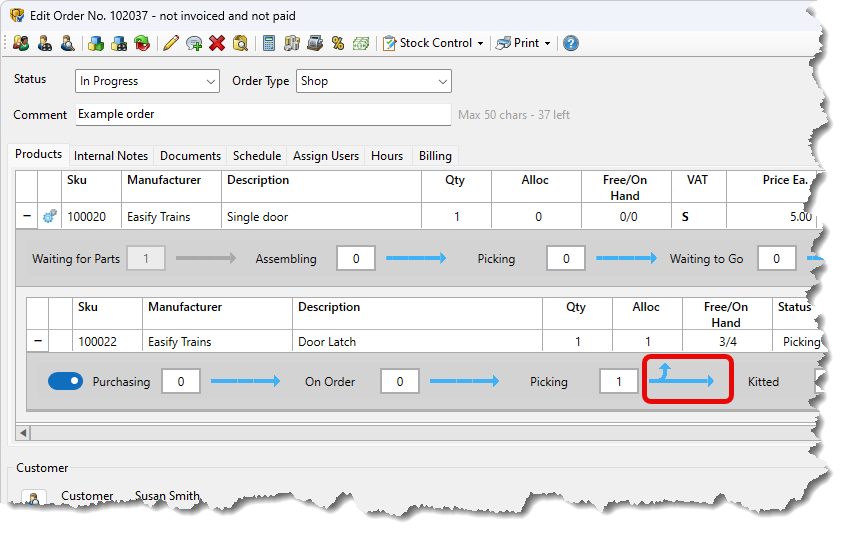
Task: Open the Status dropdown showing In Progress
Action: pyautogui.click(x=147, y=81)
